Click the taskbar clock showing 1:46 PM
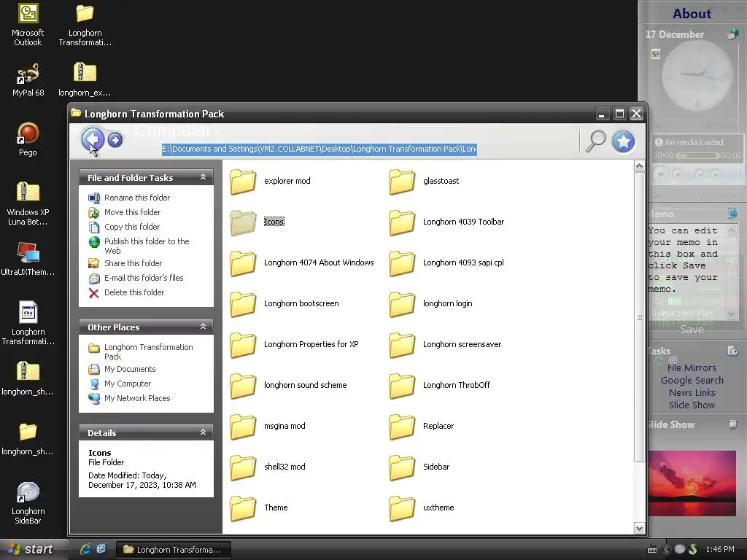The image size is (747, 560). (720, 550)
